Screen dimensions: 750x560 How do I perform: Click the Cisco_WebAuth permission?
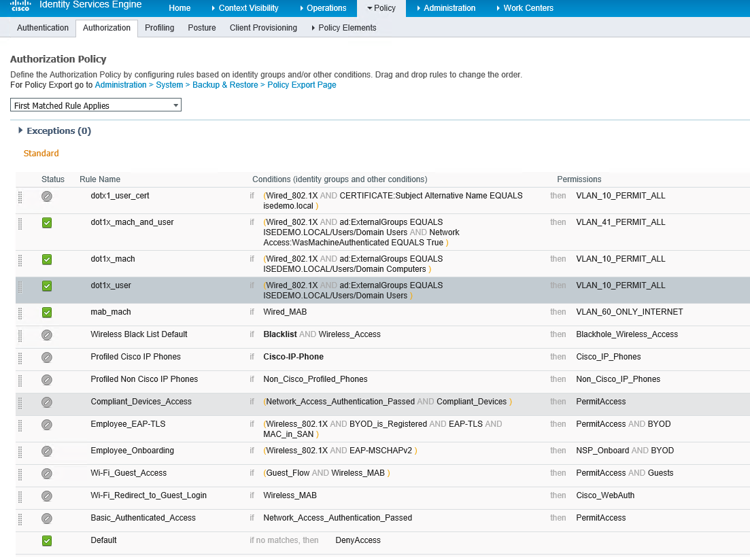point(605,495)
